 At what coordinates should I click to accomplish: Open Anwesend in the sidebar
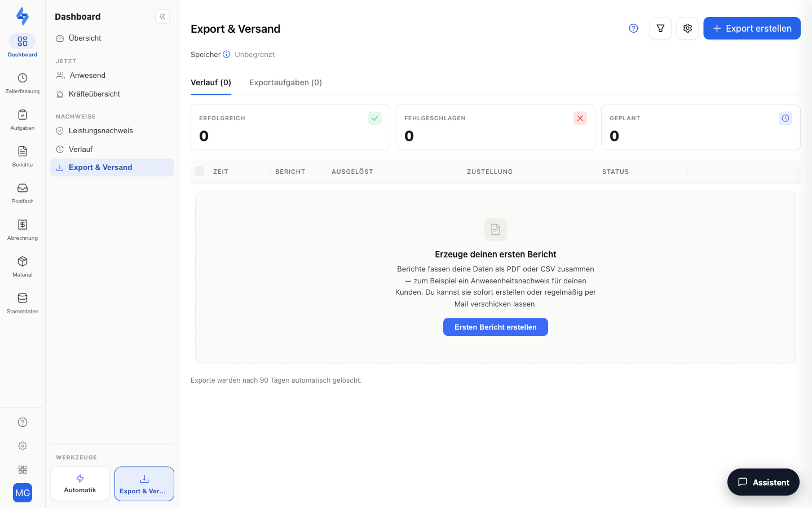click(112, 76)
